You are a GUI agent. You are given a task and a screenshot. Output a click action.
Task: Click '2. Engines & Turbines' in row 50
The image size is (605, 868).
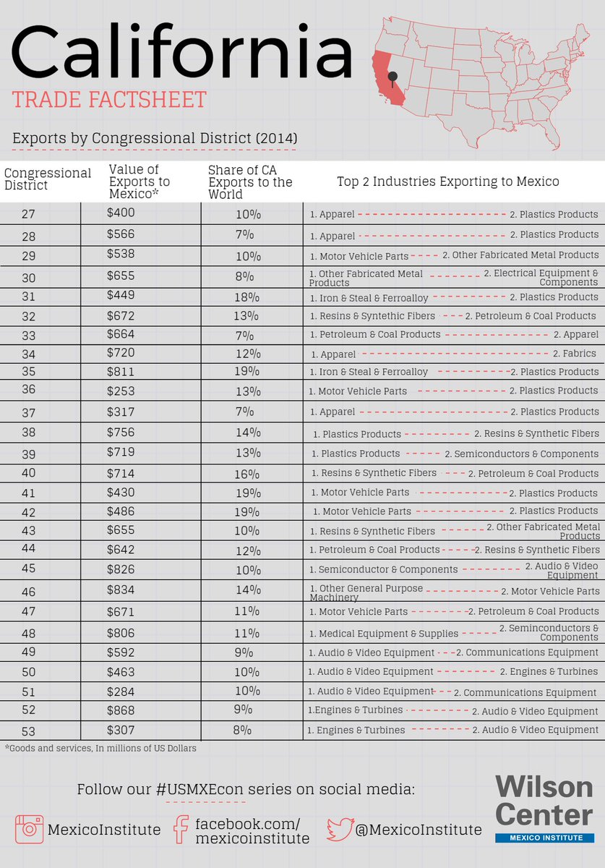(549, 671)
